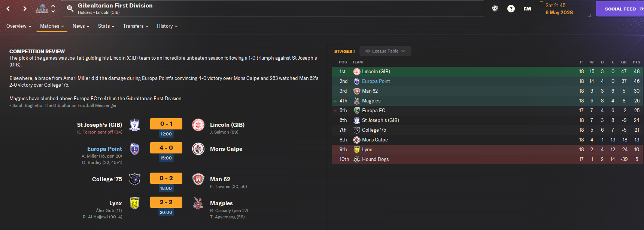Click the club badge stepper arrows at top left
Image resolution: width=644 pixels, height=230 pixels.
click(x=53, y=9)
